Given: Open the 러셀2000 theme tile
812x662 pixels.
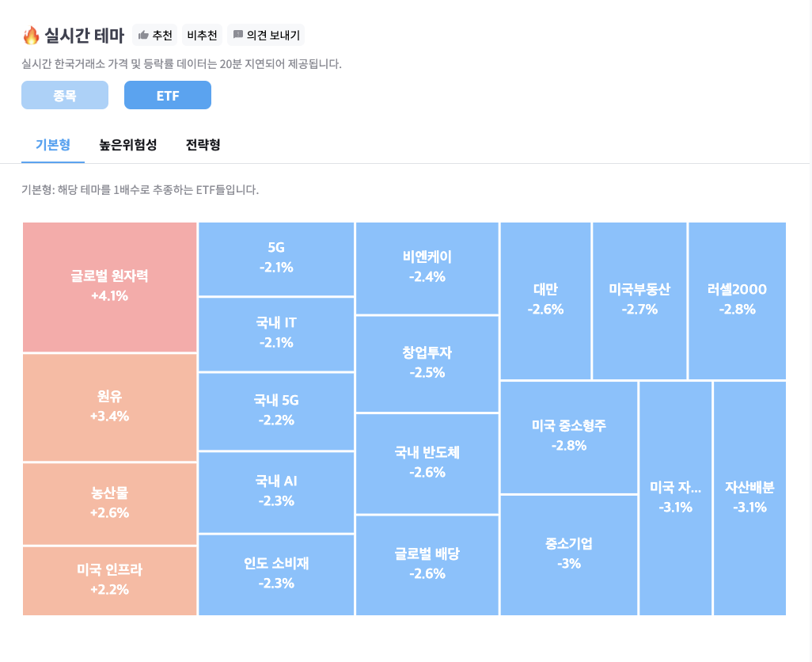Looking at the screenshot, I should [x=737, y=300].
